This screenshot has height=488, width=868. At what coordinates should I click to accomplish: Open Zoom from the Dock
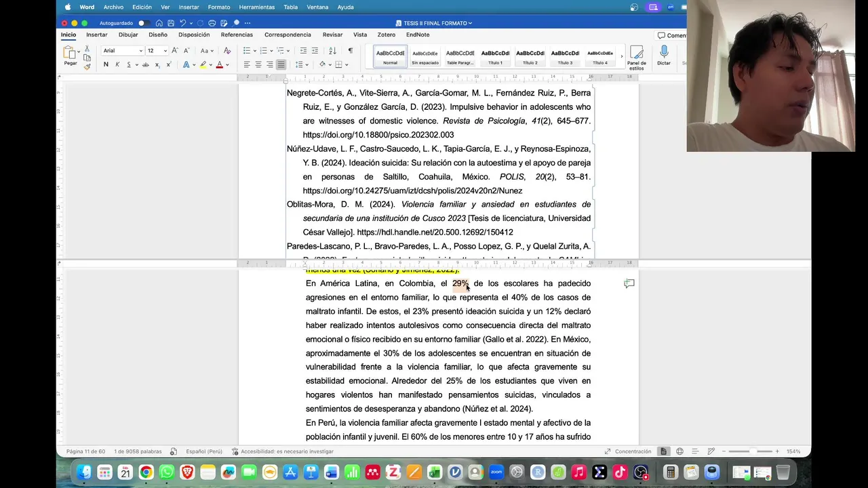[496, 472]
